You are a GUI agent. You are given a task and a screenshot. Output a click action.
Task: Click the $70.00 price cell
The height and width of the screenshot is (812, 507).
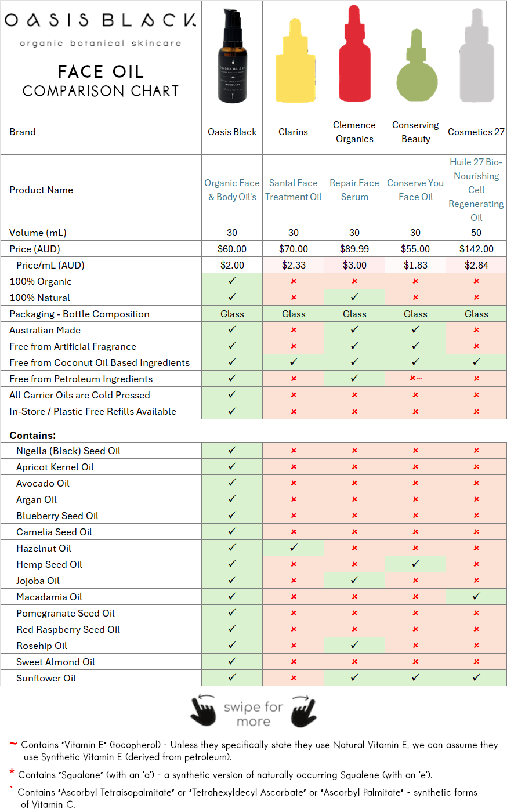pyautogui.click(x=294, y=249)
